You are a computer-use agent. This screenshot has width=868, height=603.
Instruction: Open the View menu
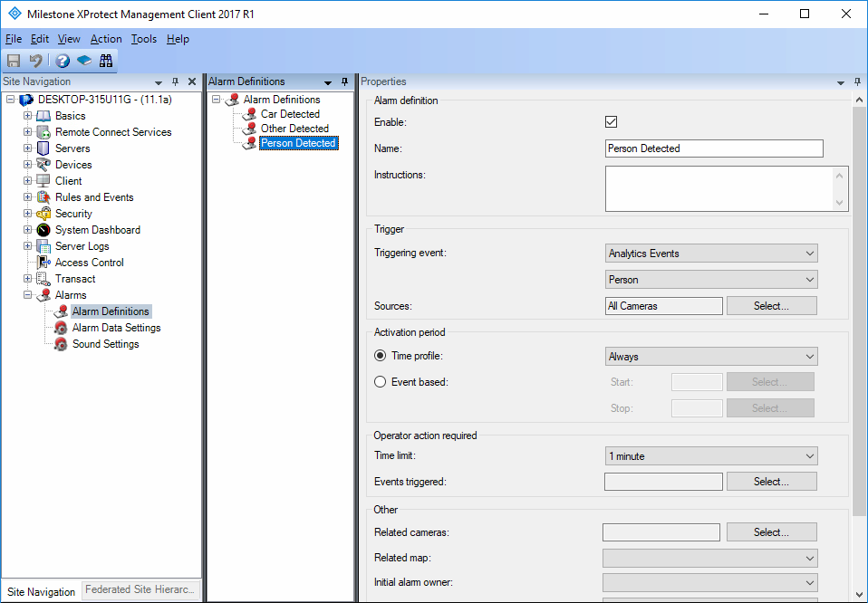(69, 39)
